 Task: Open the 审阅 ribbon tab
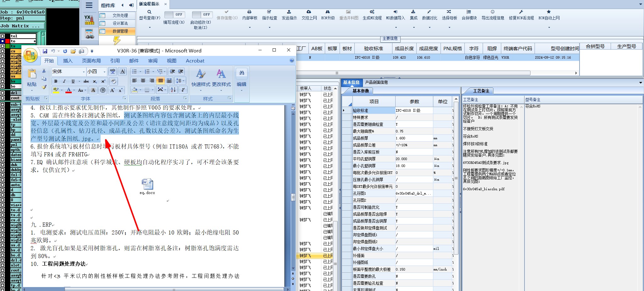click(x=153, y=61)
